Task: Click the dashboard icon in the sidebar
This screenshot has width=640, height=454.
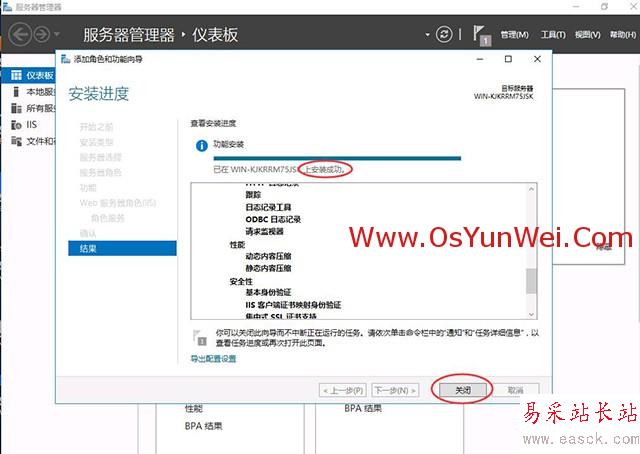Action: (16, 75)
